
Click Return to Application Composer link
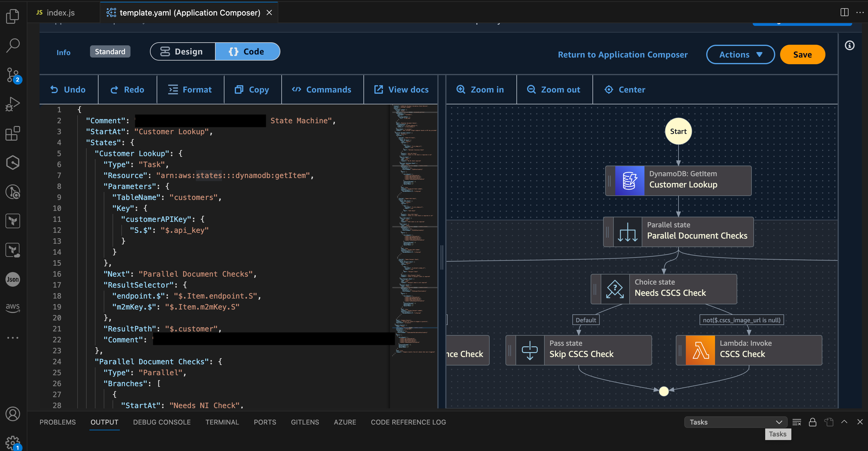(622, 54)
